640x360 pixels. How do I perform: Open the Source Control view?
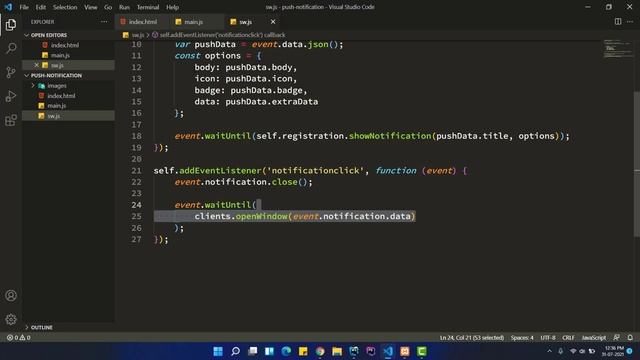tap(11, 73)
